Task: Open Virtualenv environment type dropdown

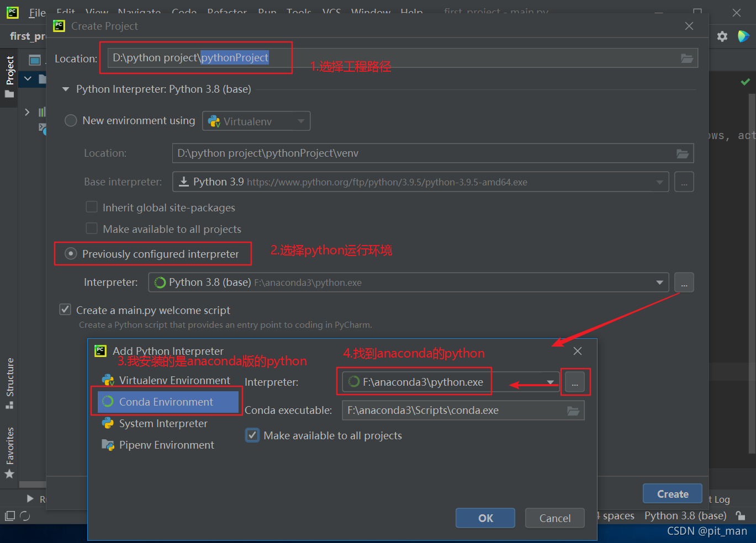Action: (x=256, y=121)
